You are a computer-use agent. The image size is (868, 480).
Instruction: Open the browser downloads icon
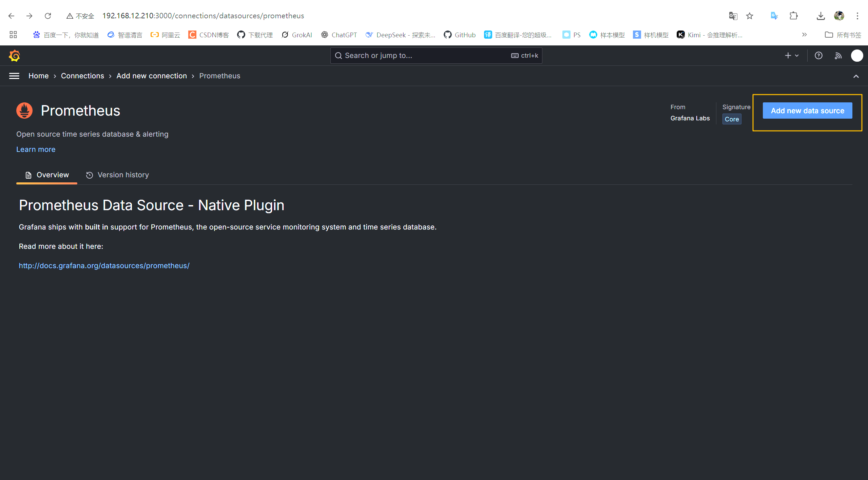821,16
